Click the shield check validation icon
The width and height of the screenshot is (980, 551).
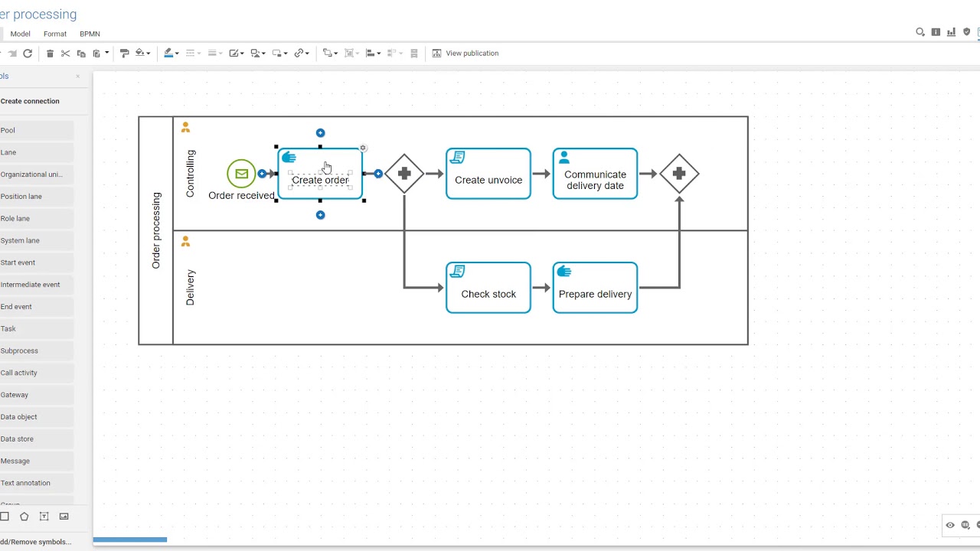pos(967,32)
